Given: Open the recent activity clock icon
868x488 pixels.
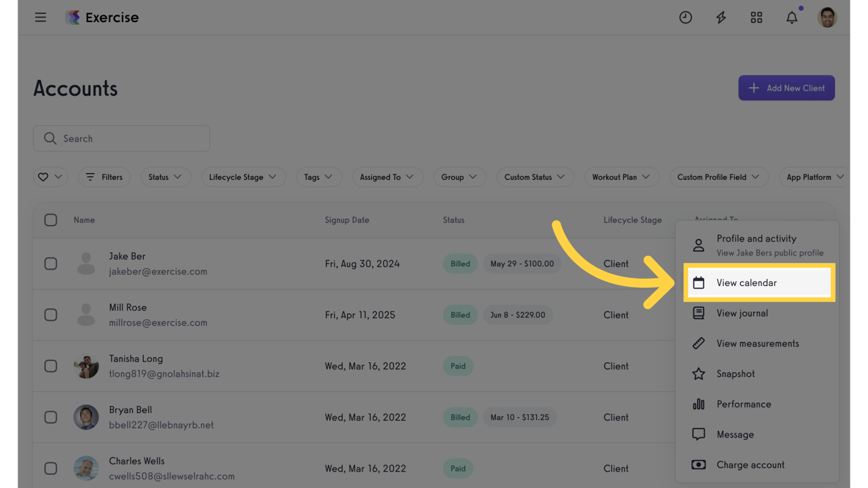Looking at the screenshot, I should click(685, 17).
